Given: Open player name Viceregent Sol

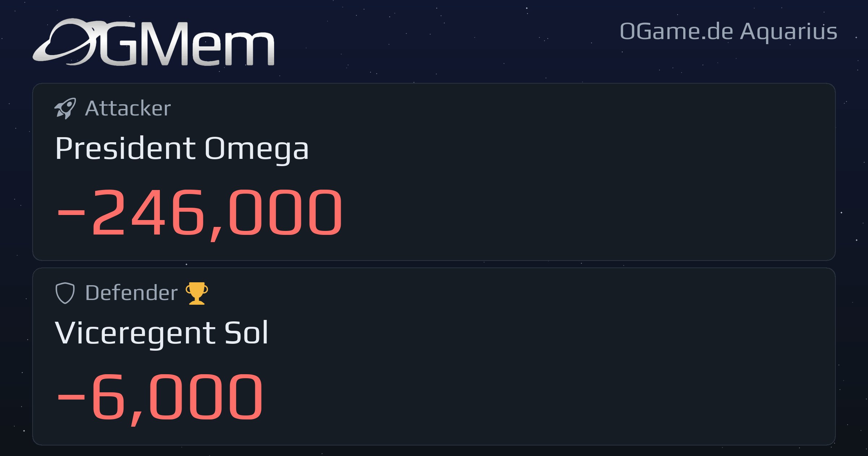Looking at the screenshot, I should point(162,333).
